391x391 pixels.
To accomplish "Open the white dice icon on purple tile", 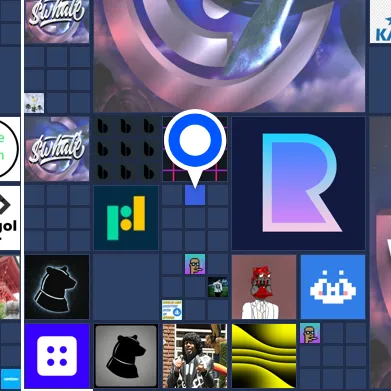I will pyautogui.click(x=57, y=356).
